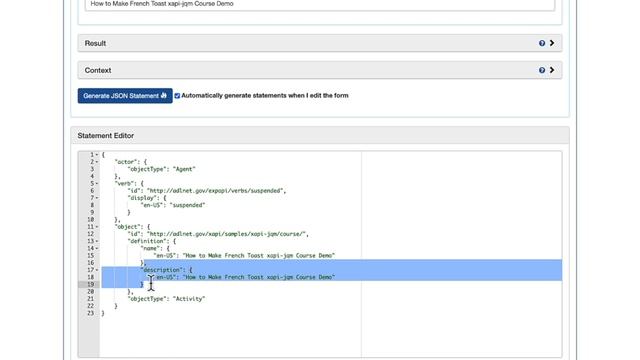Toggle automatically generate statements checkbox
The image size is (640, 360).
click(177, 96)
